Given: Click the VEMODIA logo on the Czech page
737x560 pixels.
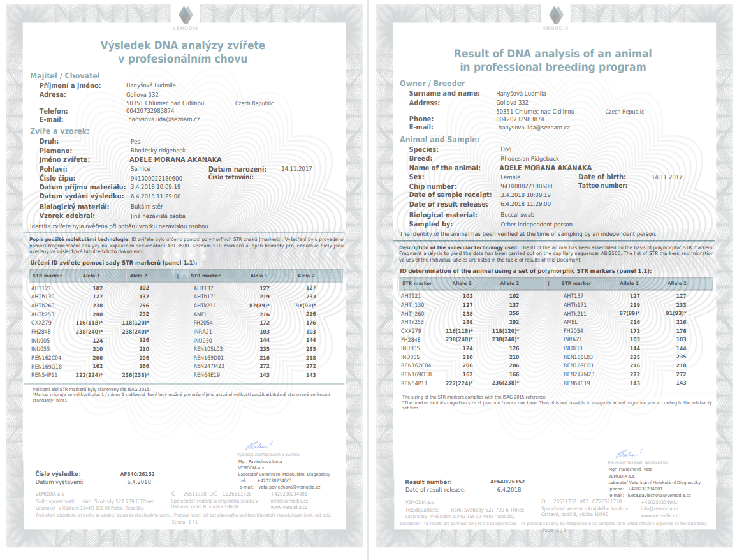Looking at the screenshot, I should tap(185, 18).
